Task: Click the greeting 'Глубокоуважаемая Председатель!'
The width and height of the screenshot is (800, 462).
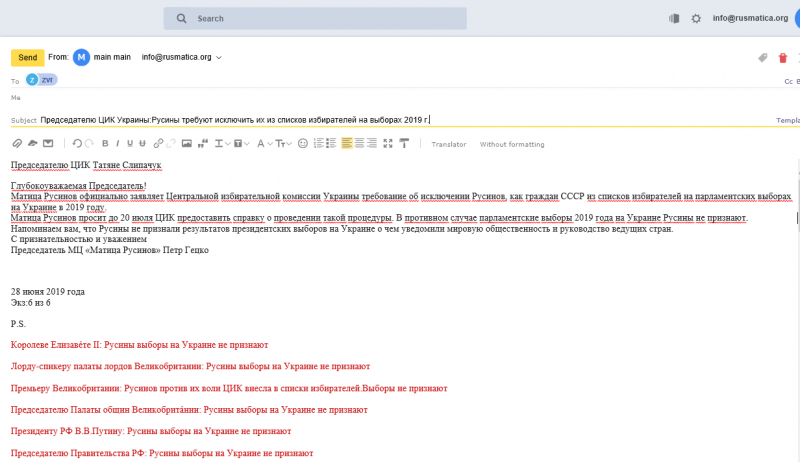Action: pos(79,186)
